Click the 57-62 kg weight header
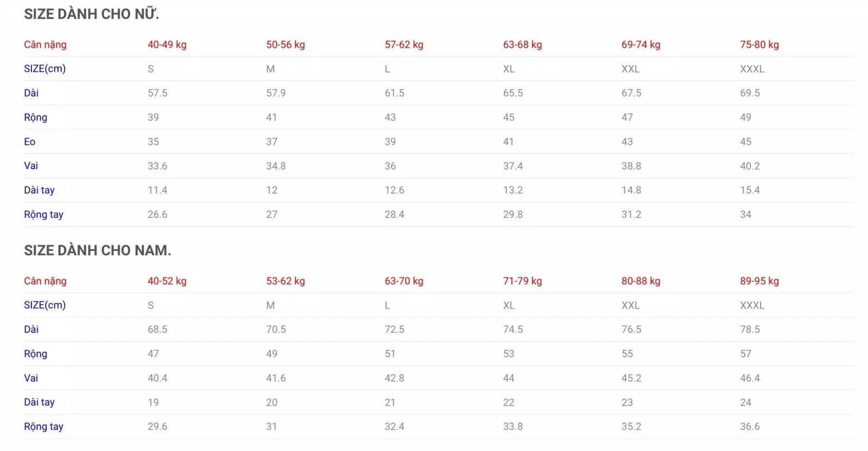 tap(404, 44)
